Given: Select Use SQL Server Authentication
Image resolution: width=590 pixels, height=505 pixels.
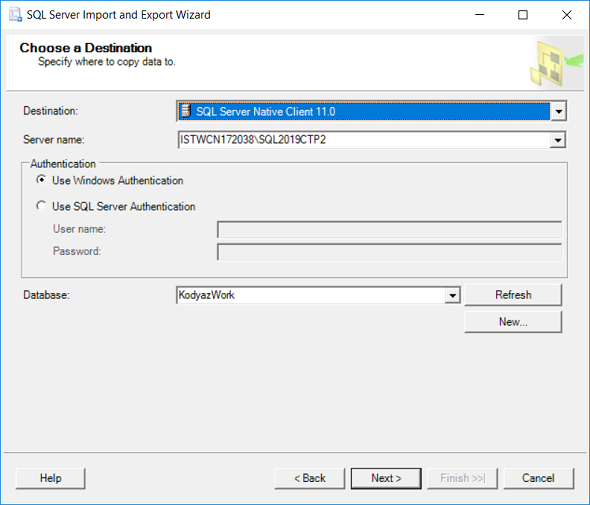Looking at the screenshot, I should [41, 206].
